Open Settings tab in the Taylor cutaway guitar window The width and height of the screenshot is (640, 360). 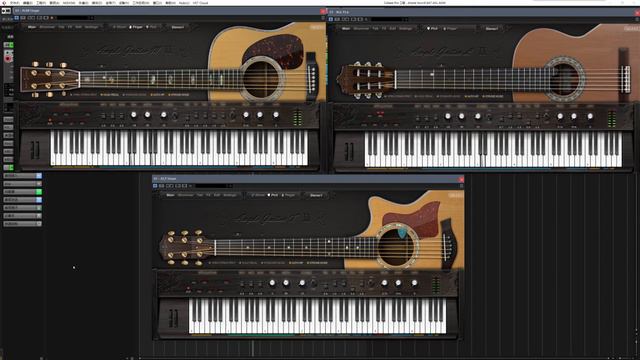point(230,195)
